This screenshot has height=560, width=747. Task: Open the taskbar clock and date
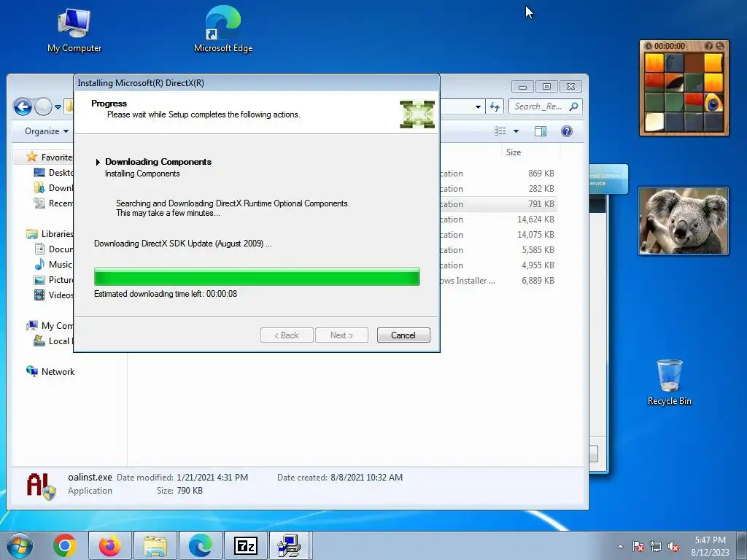click(x=710, y=546)
